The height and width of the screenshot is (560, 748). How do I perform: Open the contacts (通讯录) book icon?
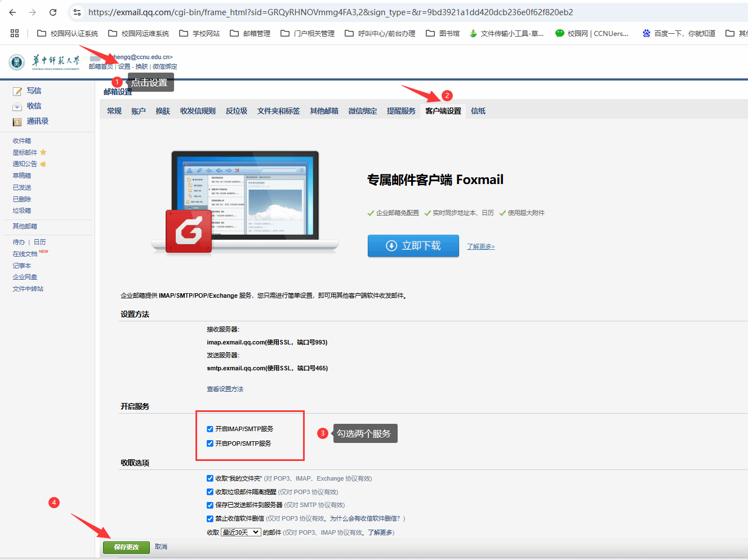coord(17,122)
